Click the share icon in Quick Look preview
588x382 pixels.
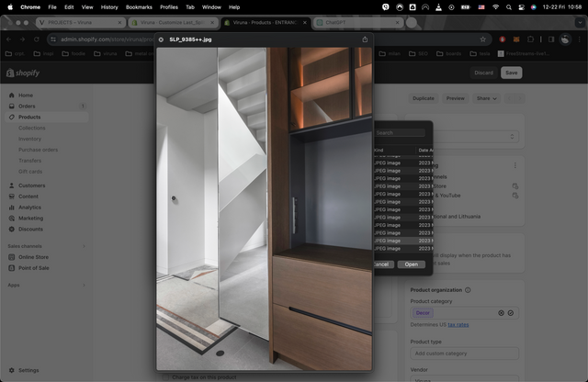[x=365, y=39]
